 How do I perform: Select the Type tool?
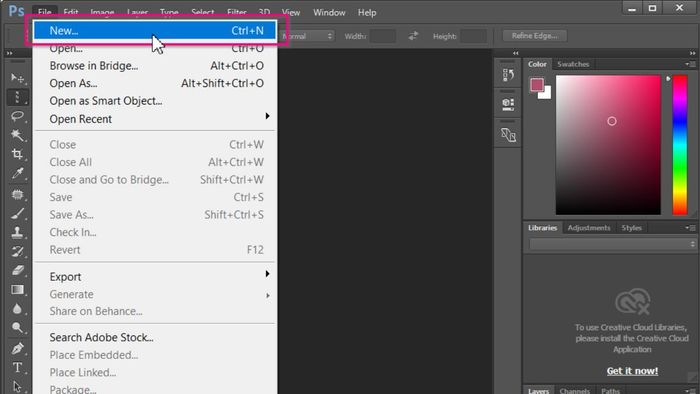click(17, 367)
